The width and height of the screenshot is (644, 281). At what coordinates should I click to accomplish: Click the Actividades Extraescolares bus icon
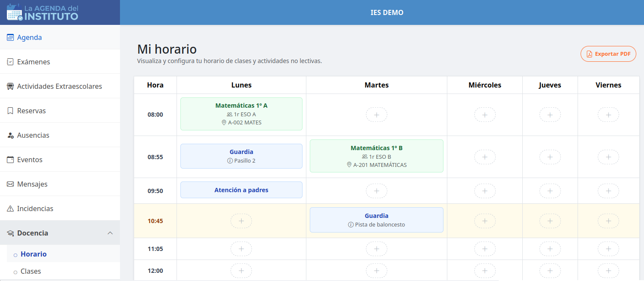(x=10, y=86)
